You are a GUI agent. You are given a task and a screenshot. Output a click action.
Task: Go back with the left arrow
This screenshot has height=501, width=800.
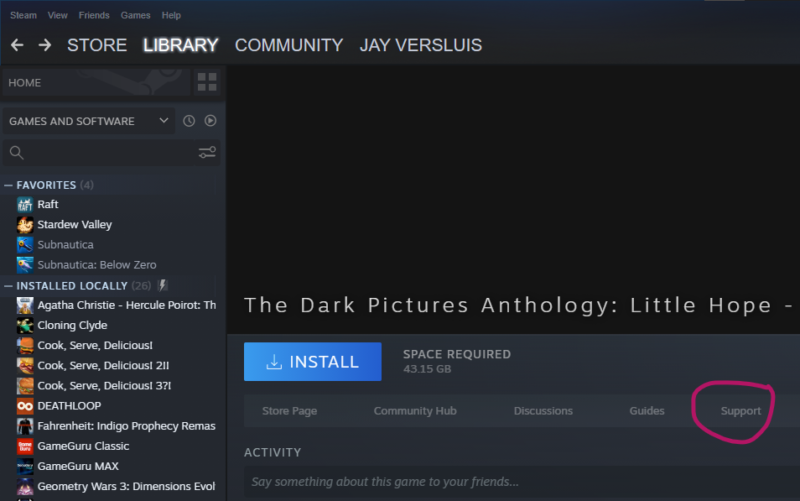17,45
